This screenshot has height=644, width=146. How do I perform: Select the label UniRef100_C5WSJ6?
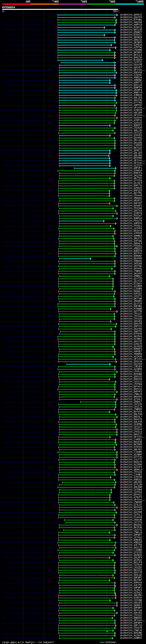pos(131,630)
